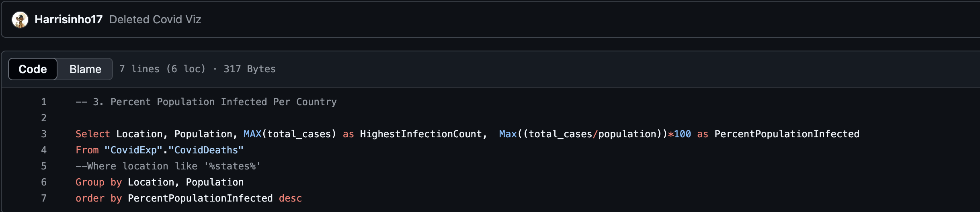Switch to the Blame view tab
The image size is (980, 212).
pyautogui.click(x=85, y=69)
